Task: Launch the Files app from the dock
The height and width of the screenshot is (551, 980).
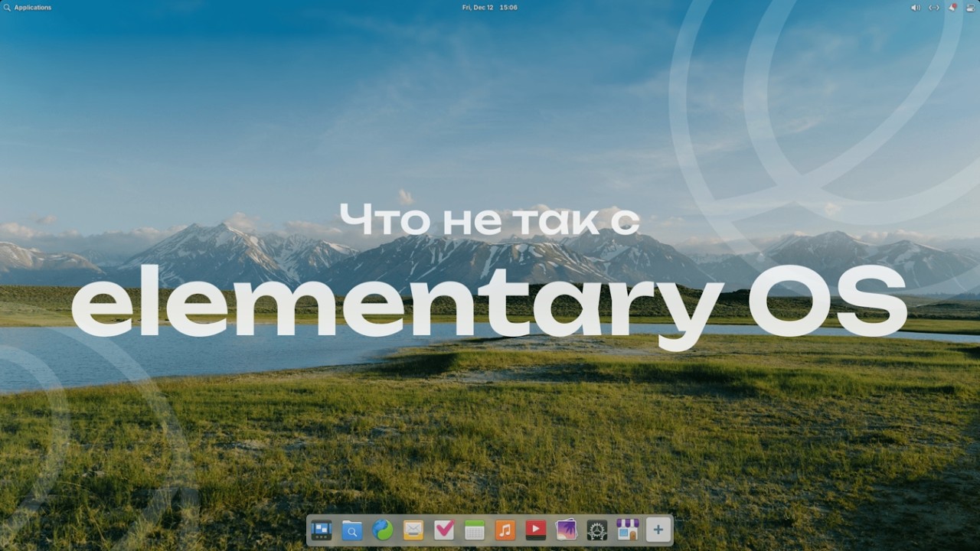Action: 352,530
